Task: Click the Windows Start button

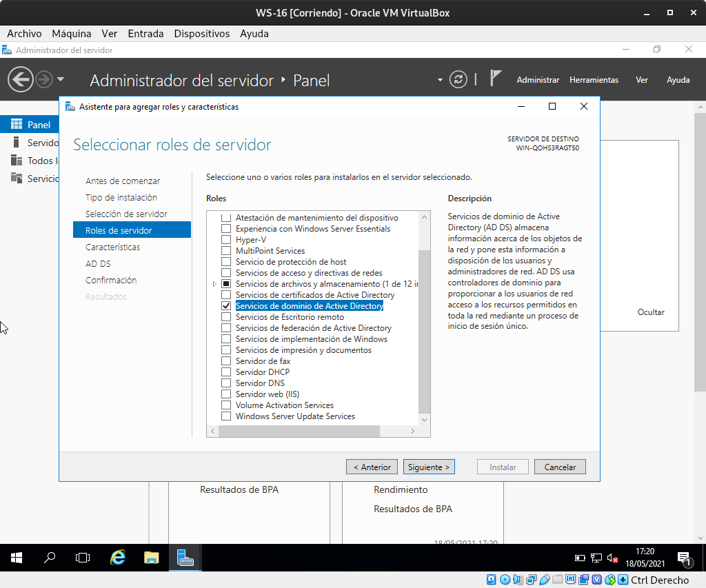Action: click(x=17, y=558)
